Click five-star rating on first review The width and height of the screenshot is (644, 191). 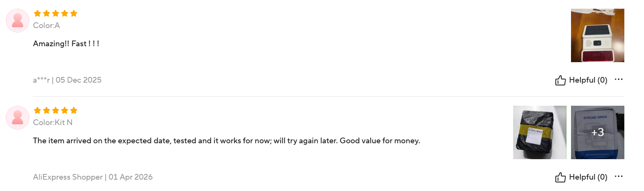(55, 14)
